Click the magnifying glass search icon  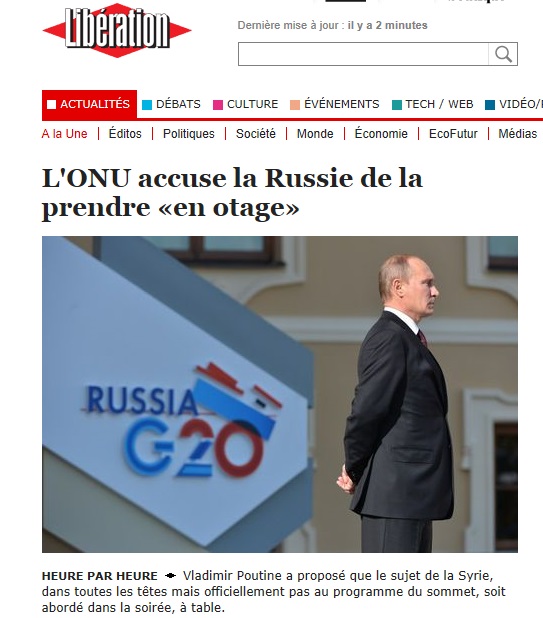[x=503, y=54]
